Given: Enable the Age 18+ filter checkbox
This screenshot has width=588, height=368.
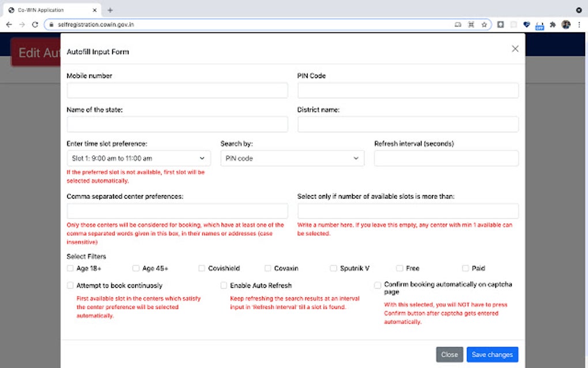Looking at the screenshot, I should pyautogui.click(x=70, y=268).
